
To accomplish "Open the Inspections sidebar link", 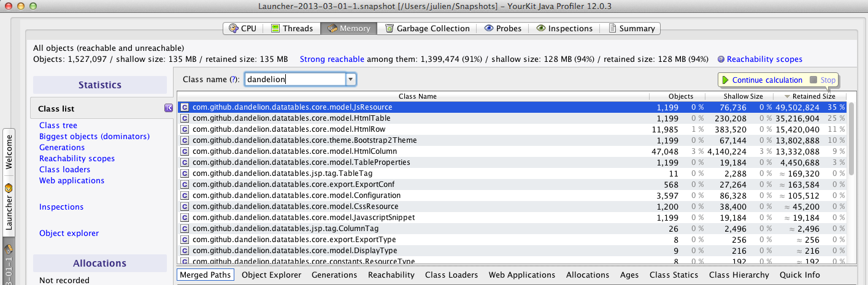I will point(61,207).
